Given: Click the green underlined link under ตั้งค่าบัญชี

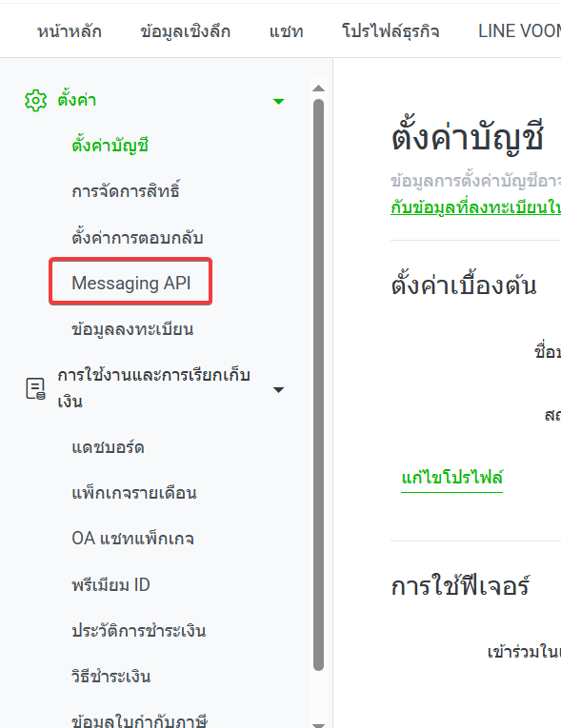Looking at the screenshot, I should 475,207.
